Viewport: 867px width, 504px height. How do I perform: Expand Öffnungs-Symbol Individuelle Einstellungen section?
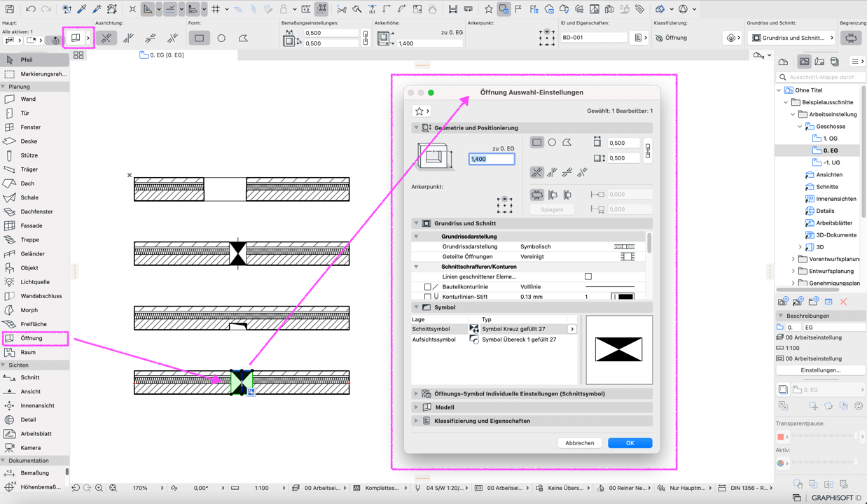pyautogui.click(x=416, y=393)
